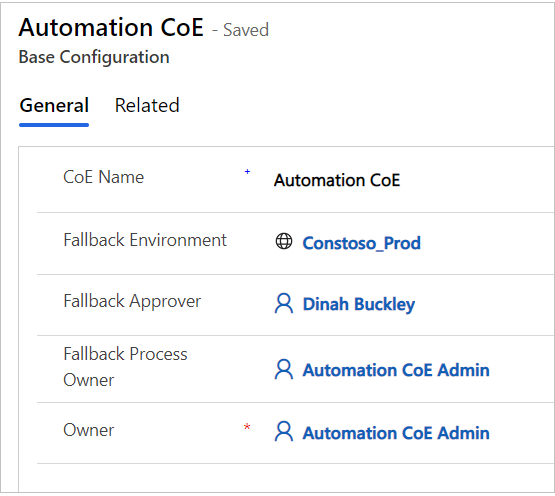Click the Fallback Approver label
This screenshot has width=555, height=496.
click(132, 302)
